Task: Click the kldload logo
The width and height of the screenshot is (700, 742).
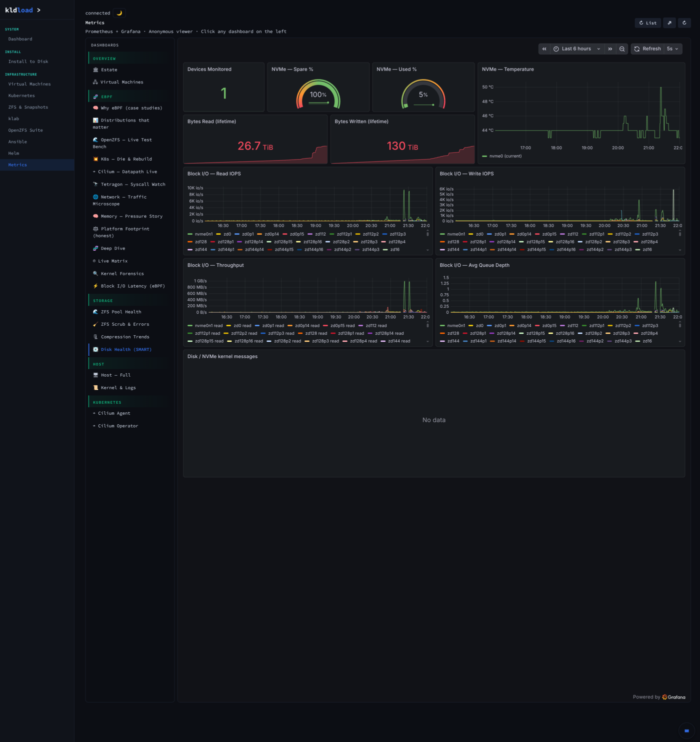Action: coord(19,10)
